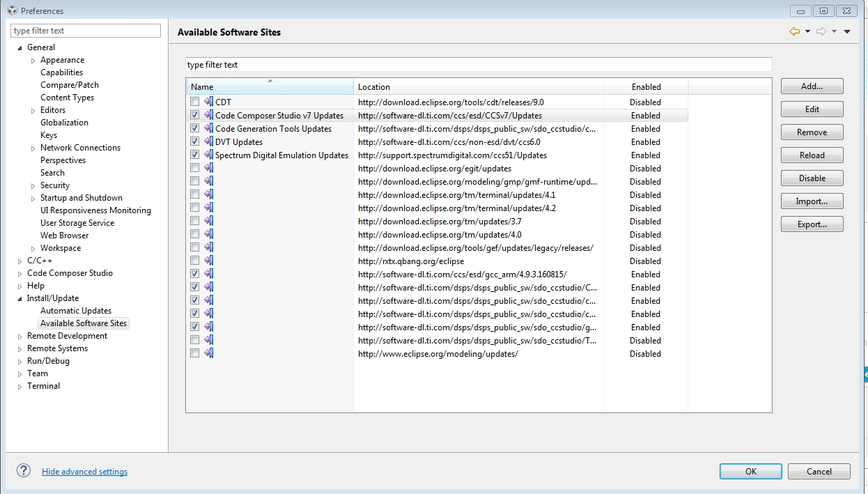This screenshot has height=494, width=868.
Task: Uncheck the DVT Updates checkbox
Action: 194,141
